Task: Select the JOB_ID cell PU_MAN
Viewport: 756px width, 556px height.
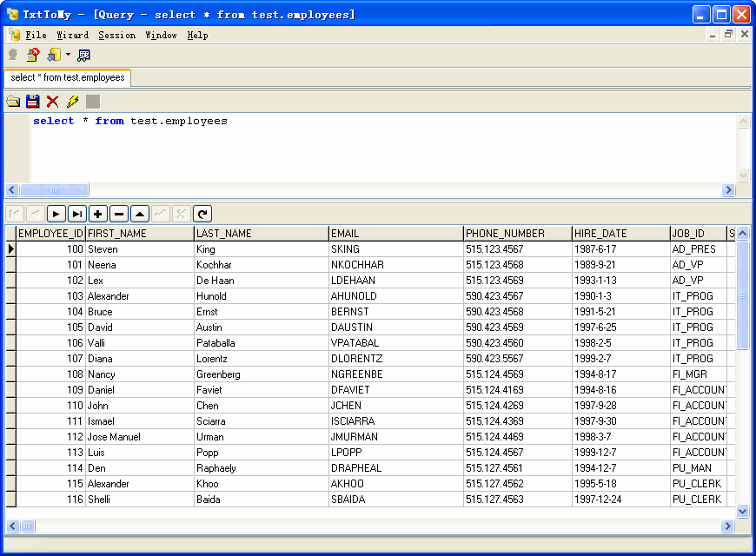Action: pos(698,468)
